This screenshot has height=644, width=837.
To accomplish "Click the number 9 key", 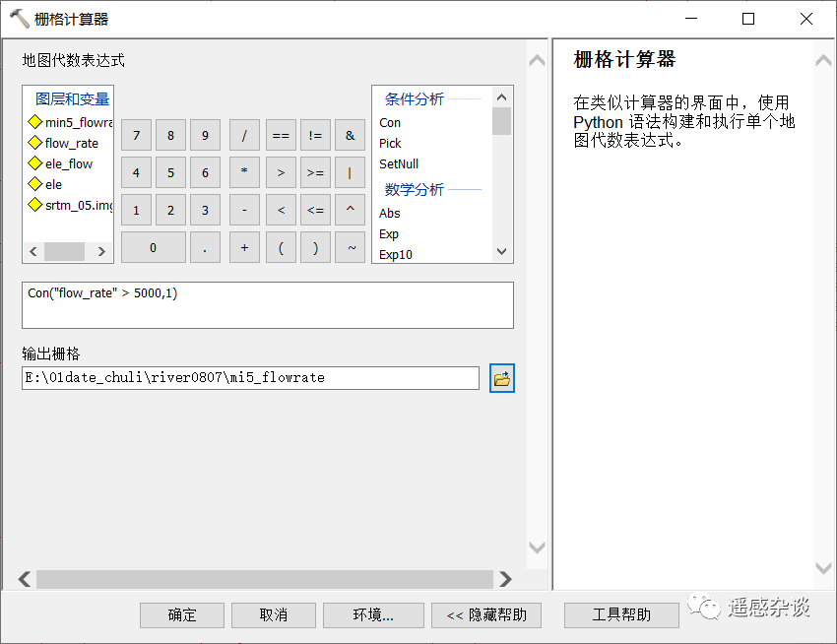I will click(205, 135).
